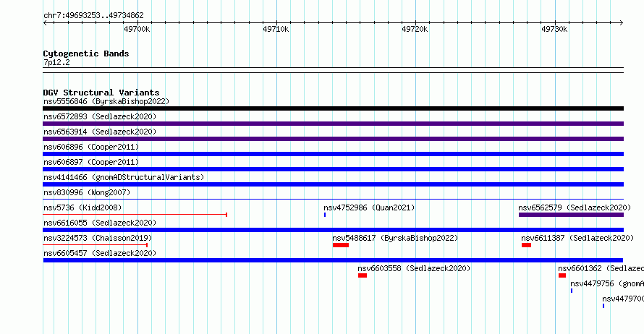Click the chr7:49693253..49734862 coordinates text
The height and width of the screenshot is (334, 644).
tap(93, 16)
